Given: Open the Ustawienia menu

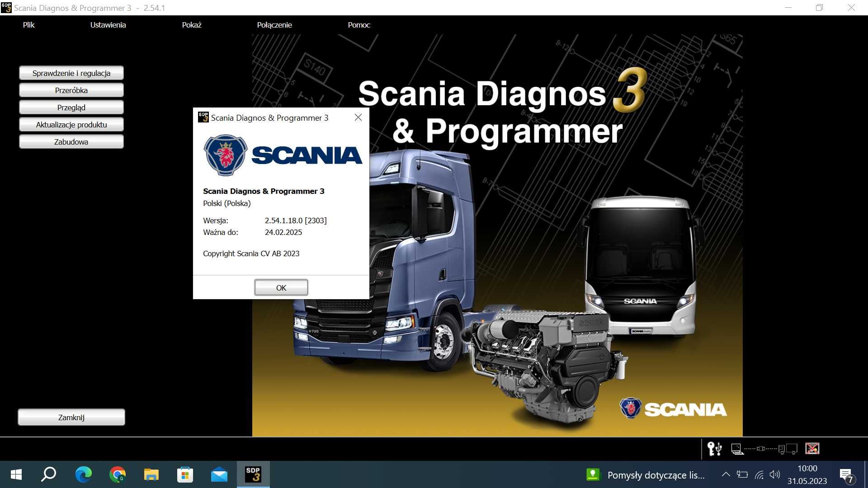Looking at the screenshot, I should 108,25.
